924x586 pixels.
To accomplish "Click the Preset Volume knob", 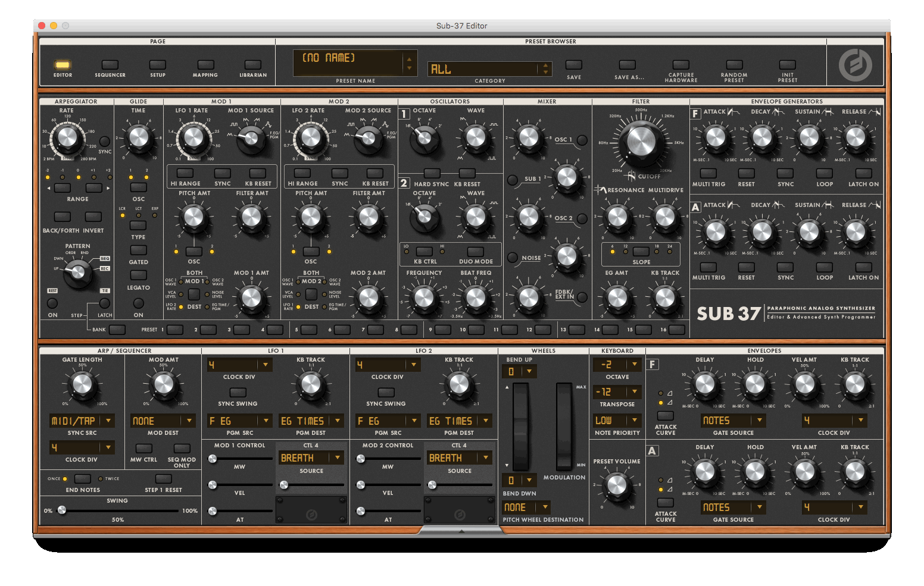I will click(617, 485).
